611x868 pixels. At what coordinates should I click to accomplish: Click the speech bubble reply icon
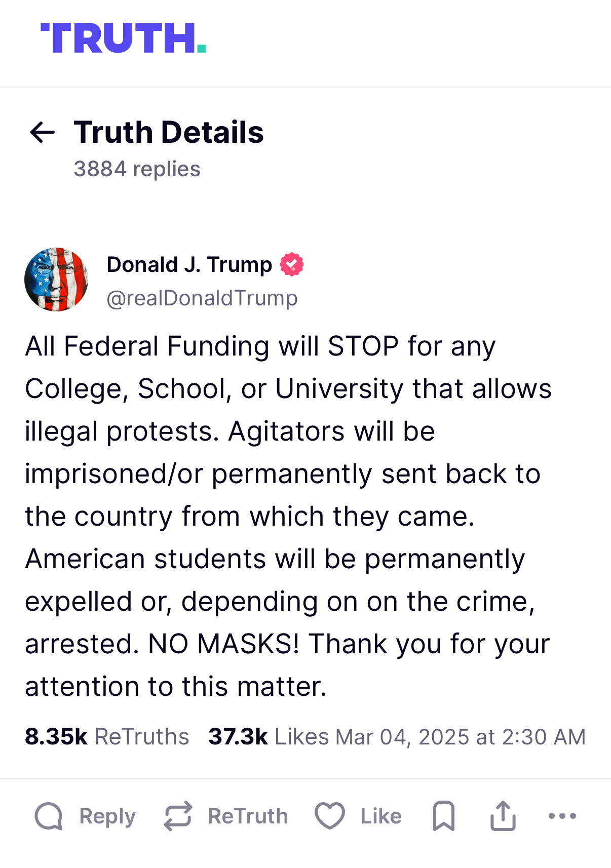49,816
